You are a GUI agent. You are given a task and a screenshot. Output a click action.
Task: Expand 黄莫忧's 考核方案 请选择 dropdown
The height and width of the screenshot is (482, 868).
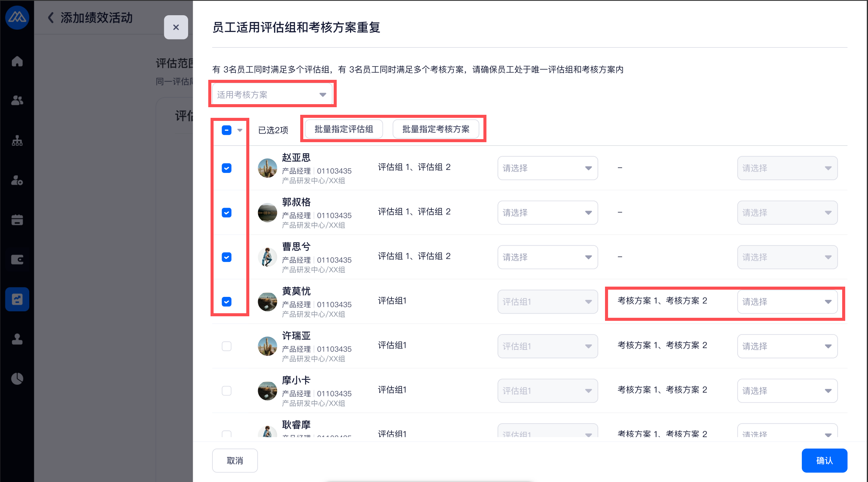click(x=787, y=301)
